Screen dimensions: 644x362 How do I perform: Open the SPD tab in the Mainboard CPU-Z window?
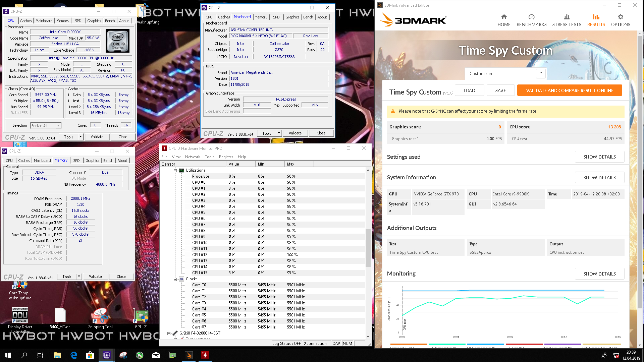[276, 17]
